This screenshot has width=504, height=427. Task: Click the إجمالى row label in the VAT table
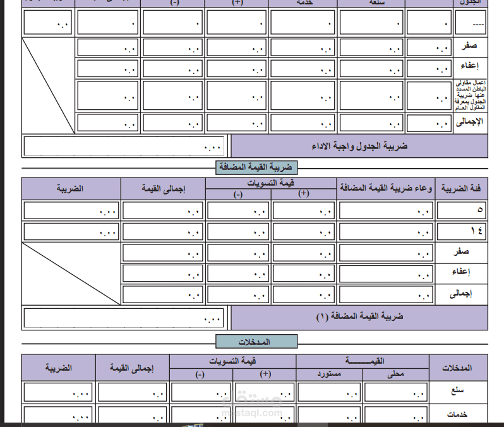[460, 294]
